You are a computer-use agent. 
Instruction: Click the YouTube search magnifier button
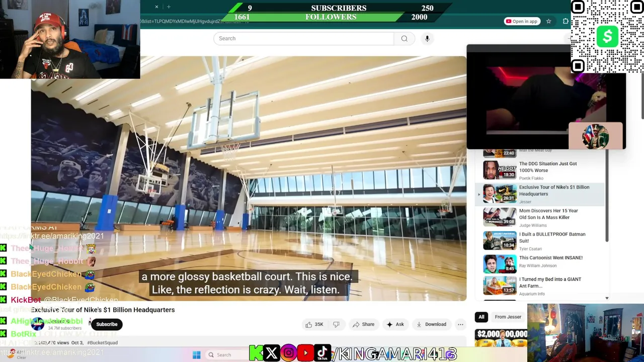tap(404, 39)
